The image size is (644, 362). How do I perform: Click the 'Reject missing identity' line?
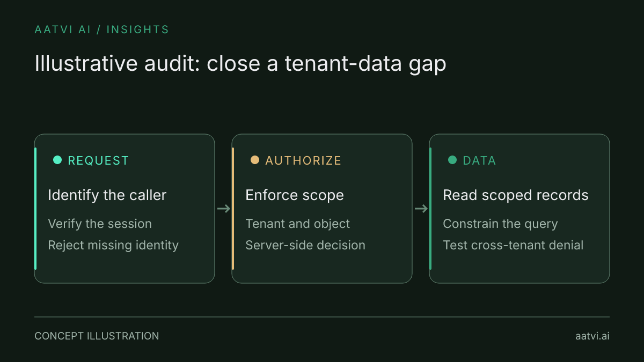(x=113, y=245)
